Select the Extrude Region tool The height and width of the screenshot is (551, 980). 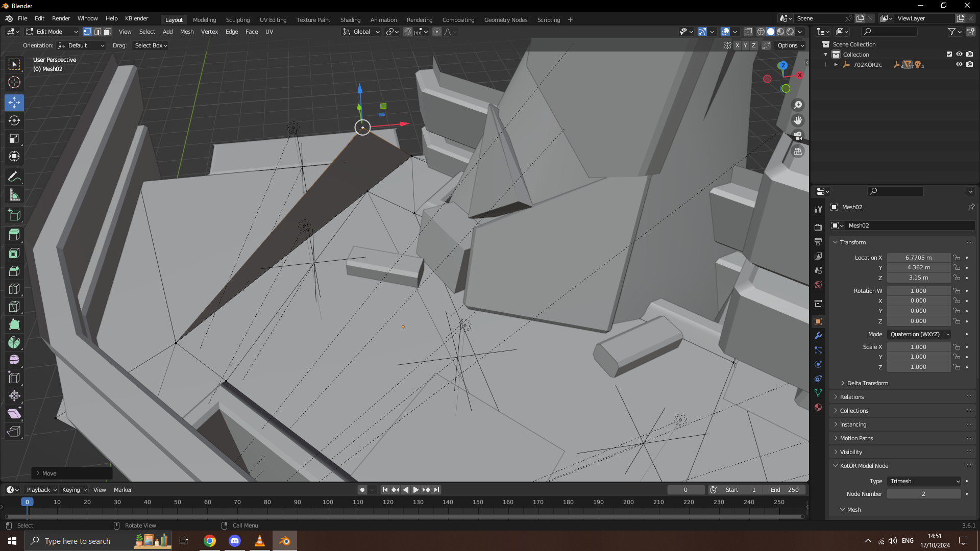pos(14,235)
